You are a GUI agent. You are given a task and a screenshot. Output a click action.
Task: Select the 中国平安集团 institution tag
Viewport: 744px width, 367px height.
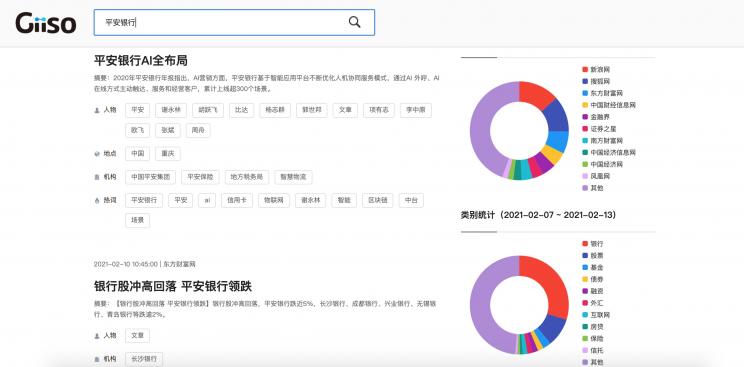150,177
